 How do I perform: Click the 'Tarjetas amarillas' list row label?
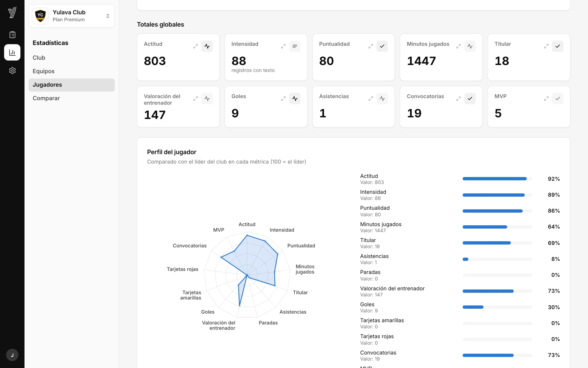click(382, 320)
